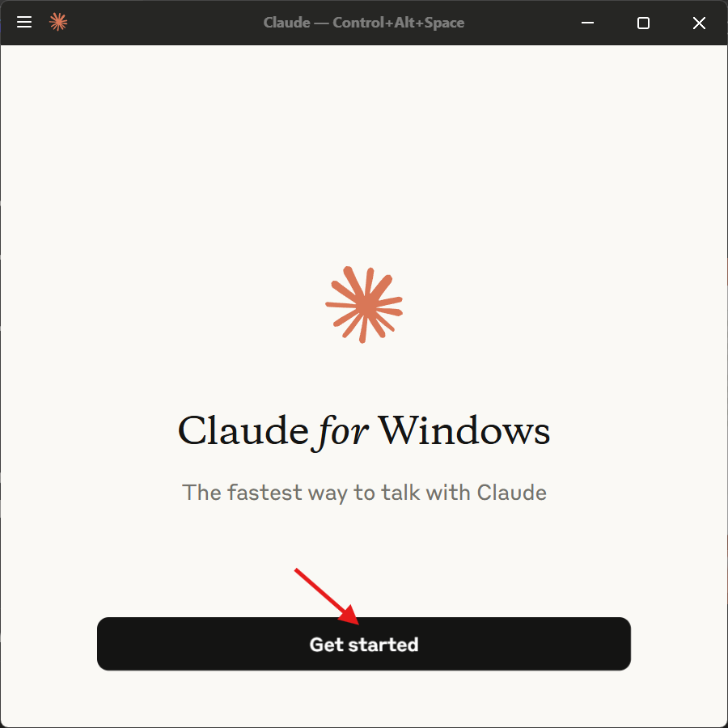Viewport: 728px width, 728px height.
Task: Click the word "Claude" in the main heading
Action: click(x=243, y=430)
